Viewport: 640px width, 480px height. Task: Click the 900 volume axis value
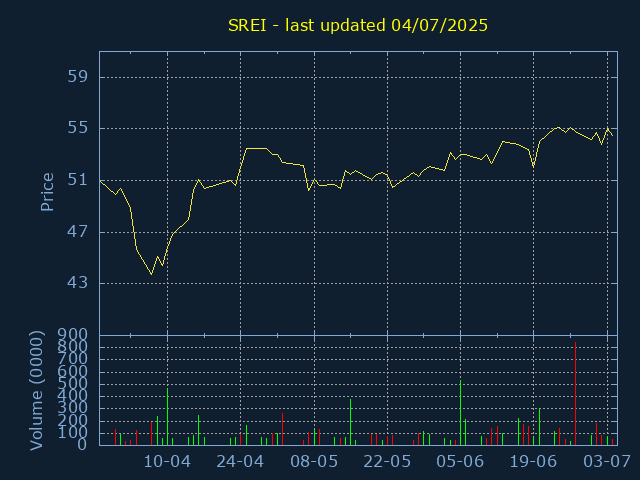coord(72,335)
